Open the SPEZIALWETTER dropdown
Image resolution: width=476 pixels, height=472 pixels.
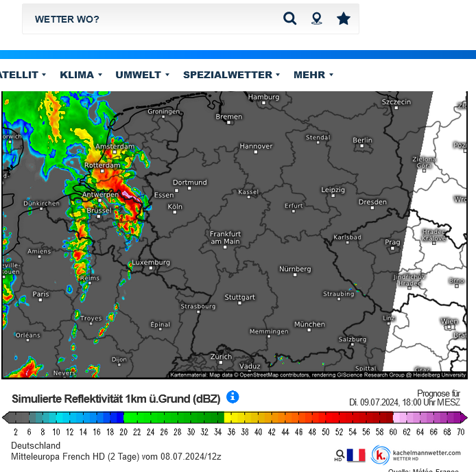231,75
